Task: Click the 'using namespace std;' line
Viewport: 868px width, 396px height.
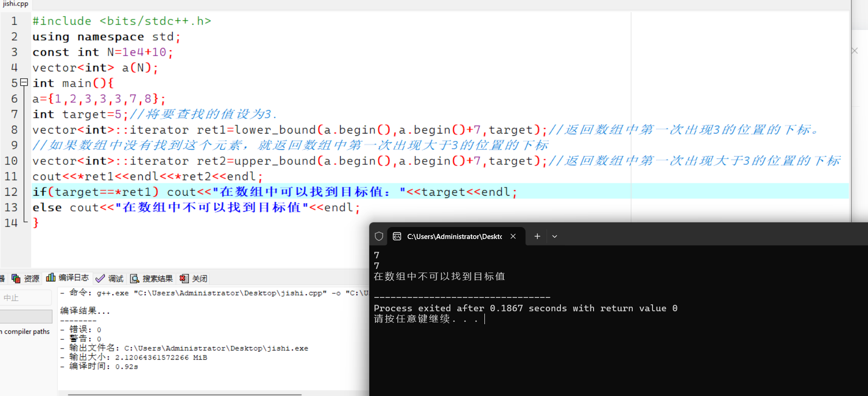Action: click(x=106, y=37)
